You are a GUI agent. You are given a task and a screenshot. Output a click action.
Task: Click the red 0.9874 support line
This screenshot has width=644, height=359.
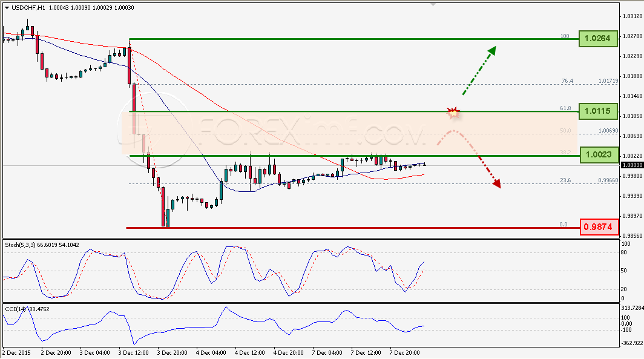[353, 228]
